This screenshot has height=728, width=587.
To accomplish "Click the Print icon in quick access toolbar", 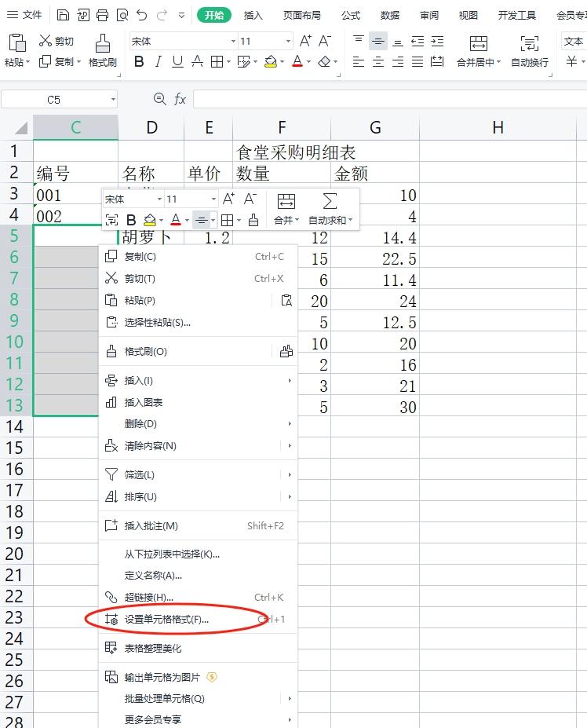I will coord(102,16).
